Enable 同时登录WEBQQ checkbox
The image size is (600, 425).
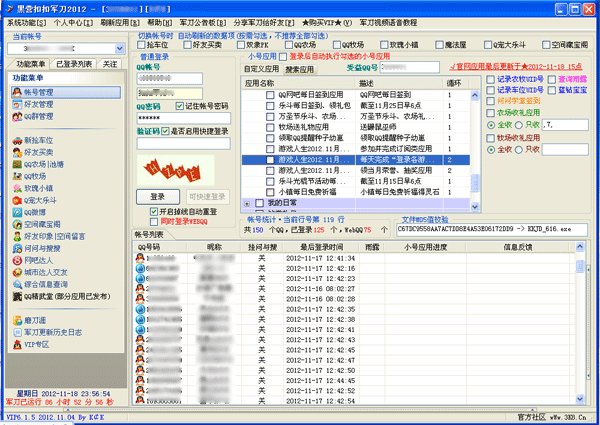[153, 221]
